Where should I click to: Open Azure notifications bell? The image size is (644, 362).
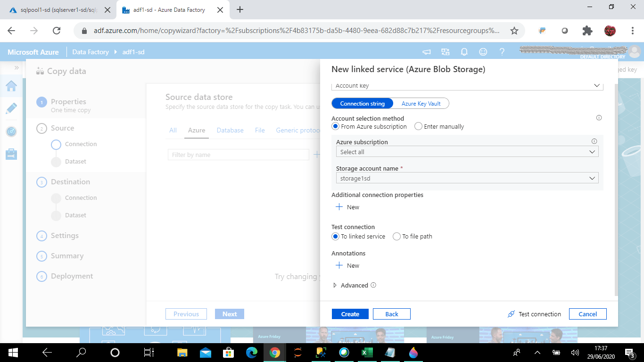click(464, 52)
